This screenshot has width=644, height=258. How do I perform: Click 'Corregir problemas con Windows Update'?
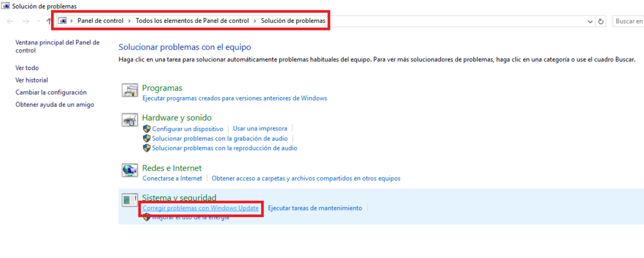pyautogui.click(x=200, y=208)
